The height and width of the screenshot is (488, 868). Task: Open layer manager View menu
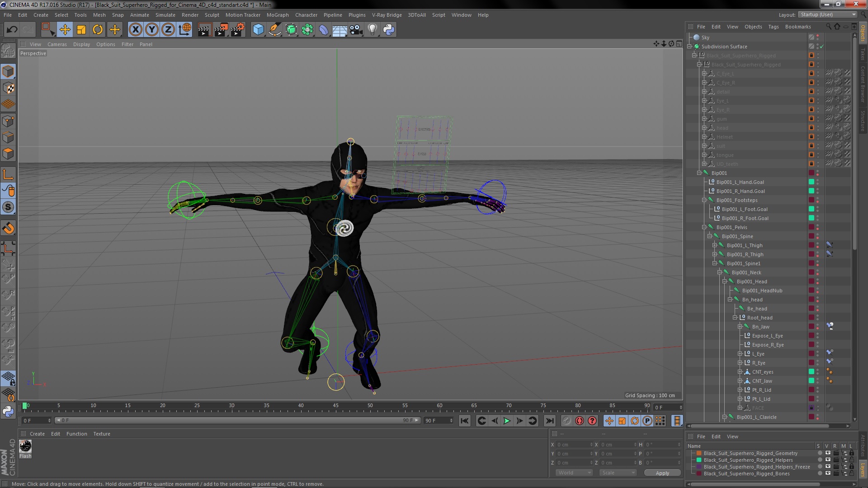click(732, 436)
